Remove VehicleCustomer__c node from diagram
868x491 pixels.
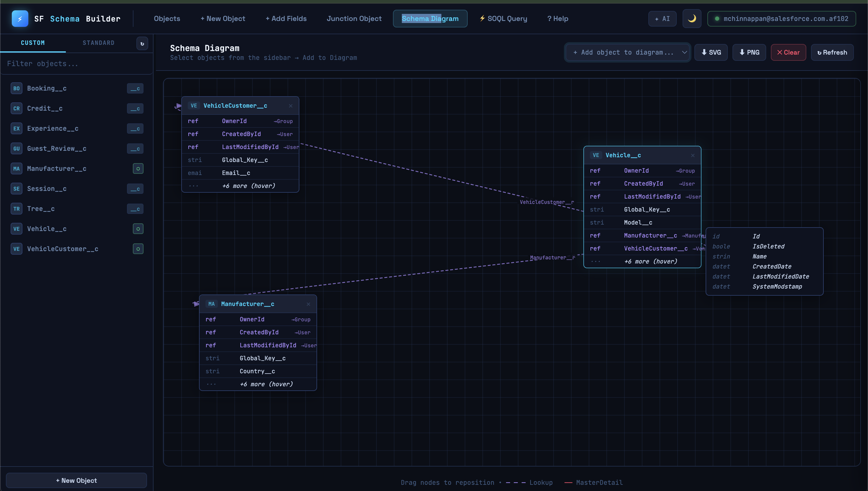click(291, 106)
